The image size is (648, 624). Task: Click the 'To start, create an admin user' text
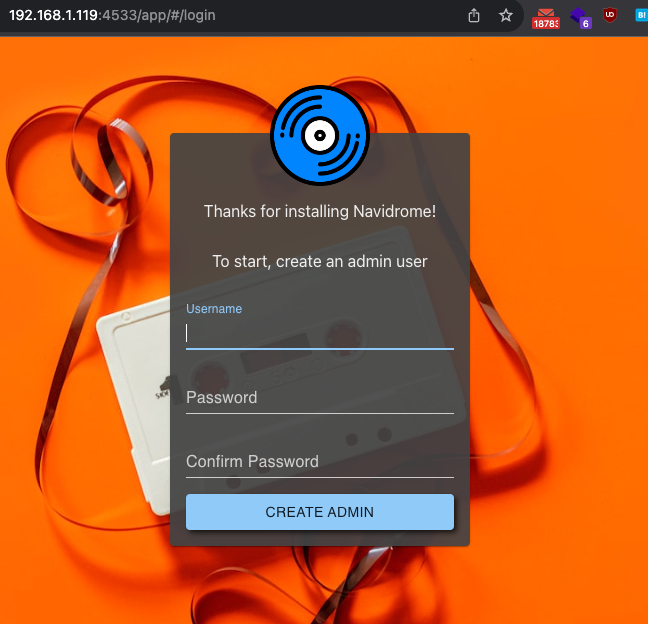pyautogui.click(x=320, y=261)
